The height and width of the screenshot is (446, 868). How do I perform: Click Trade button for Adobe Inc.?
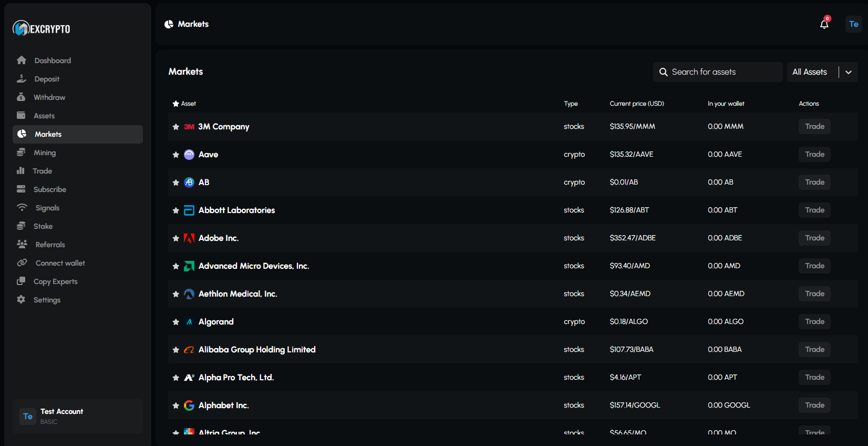point(814,238)
